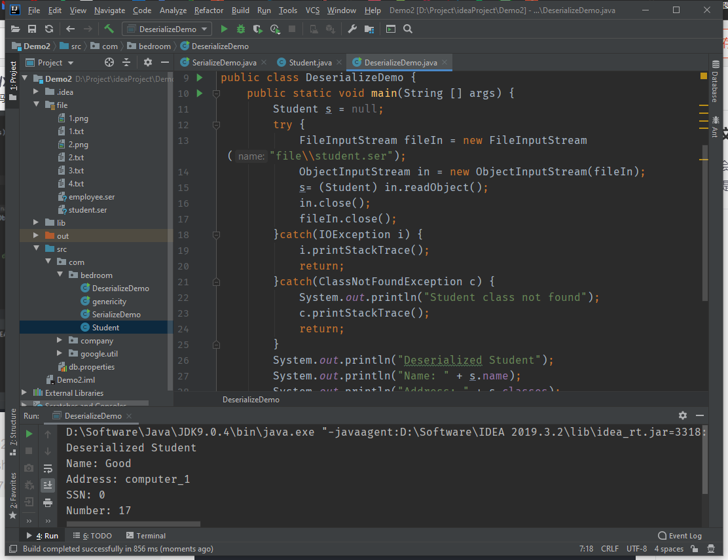Click the Run with Coverage icon
The height and width of the screenshot is (560, 728).
[x=258, y=29]
